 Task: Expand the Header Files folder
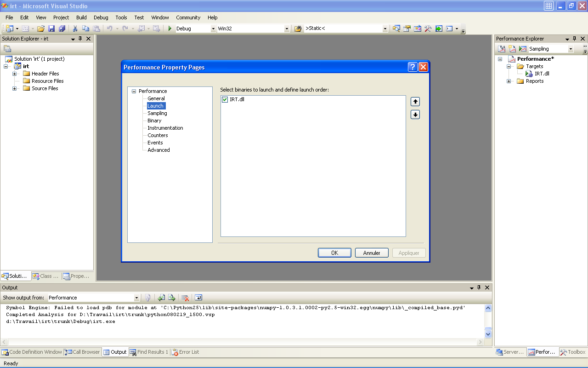pos(15,74)
